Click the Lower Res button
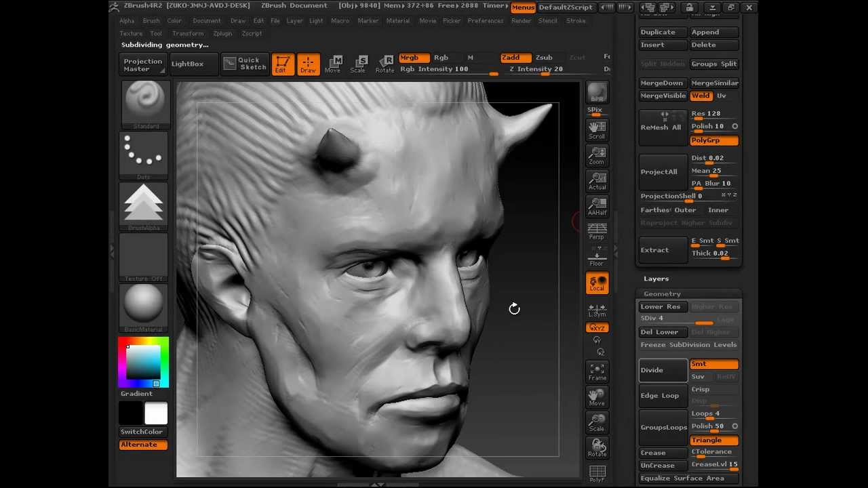Viewport: 868px width, 488px height. [663, 306]
